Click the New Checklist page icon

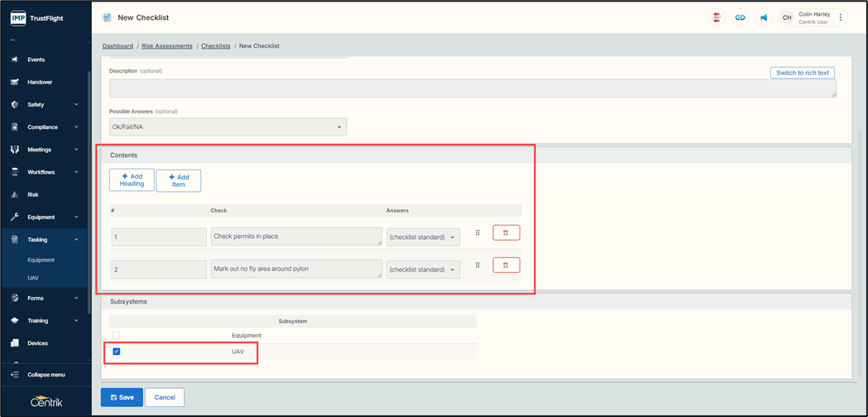tap(107, 17)
